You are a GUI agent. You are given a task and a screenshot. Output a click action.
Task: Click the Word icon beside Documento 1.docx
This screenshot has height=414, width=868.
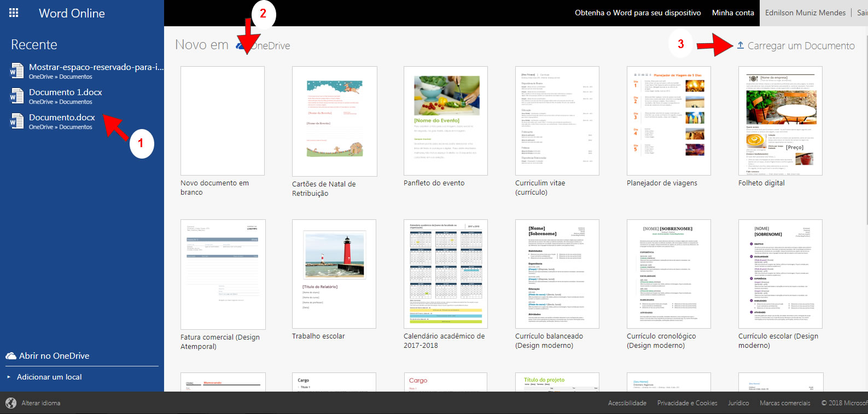click(17, 96)
